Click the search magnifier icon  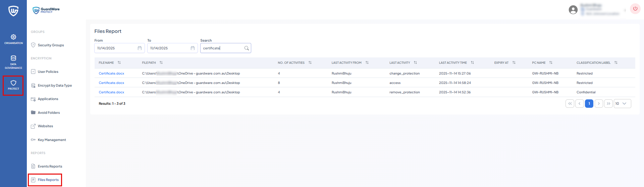pos(247,48)
